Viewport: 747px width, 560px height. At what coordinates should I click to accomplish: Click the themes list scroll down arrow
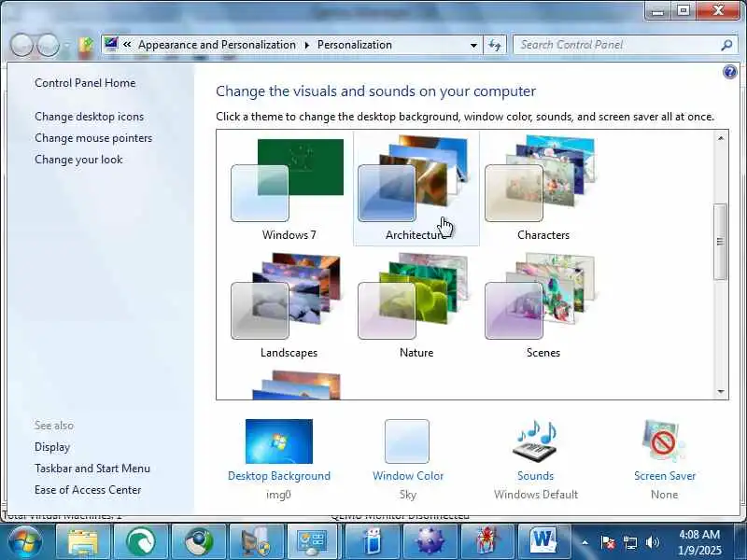pyautogui.click(x=720, y=391)
